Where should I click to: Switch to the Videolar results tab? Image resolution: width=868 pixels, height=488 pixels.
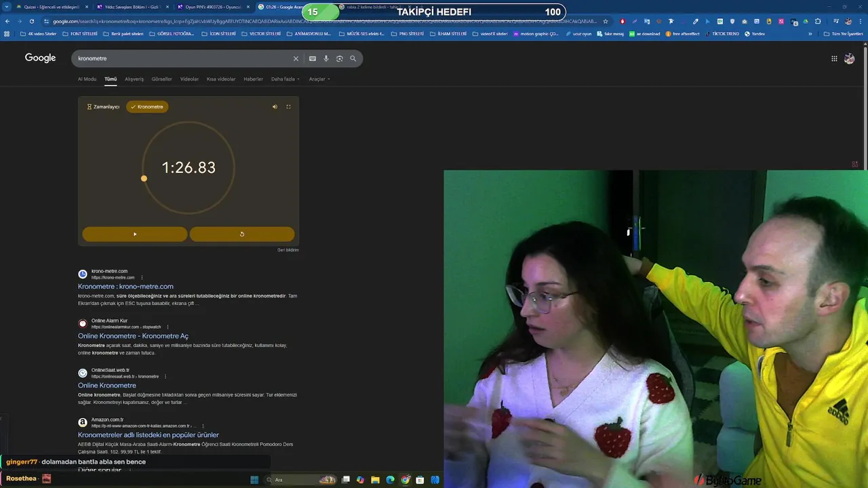pos(189,79)
